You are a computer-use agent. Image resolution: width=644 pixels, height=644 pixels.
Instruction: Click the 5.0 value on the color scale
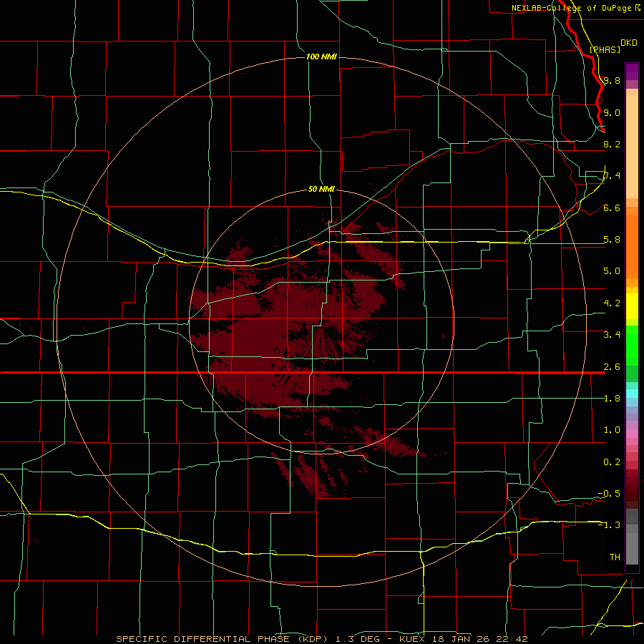[612, 271]
